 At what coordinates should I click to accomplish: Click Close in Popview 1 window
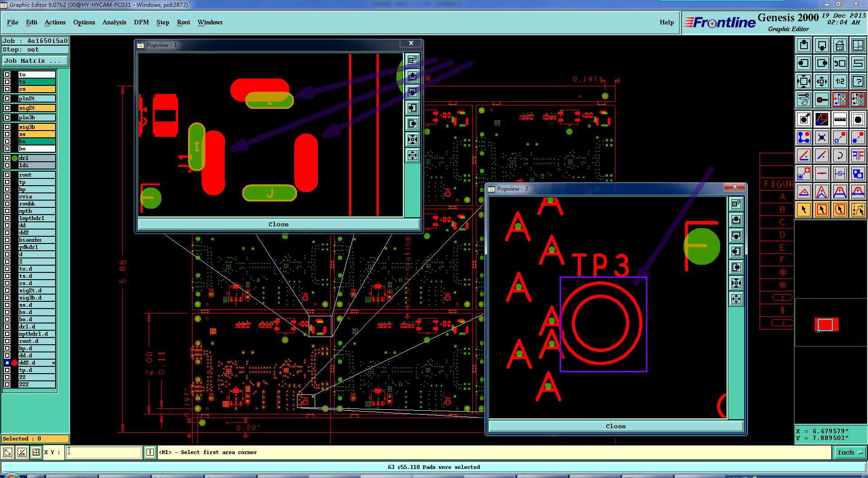point(278,224)
